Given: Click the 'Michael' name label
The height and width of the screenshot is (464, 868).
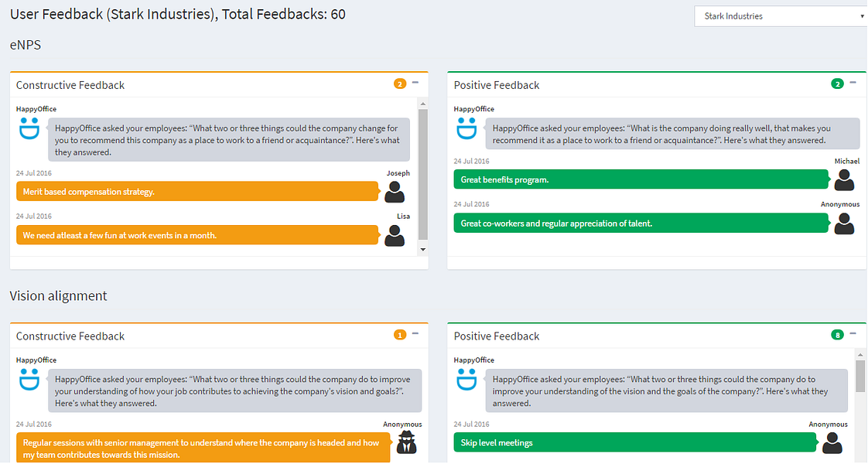Looking at the screenshot, I should [847, 161].
